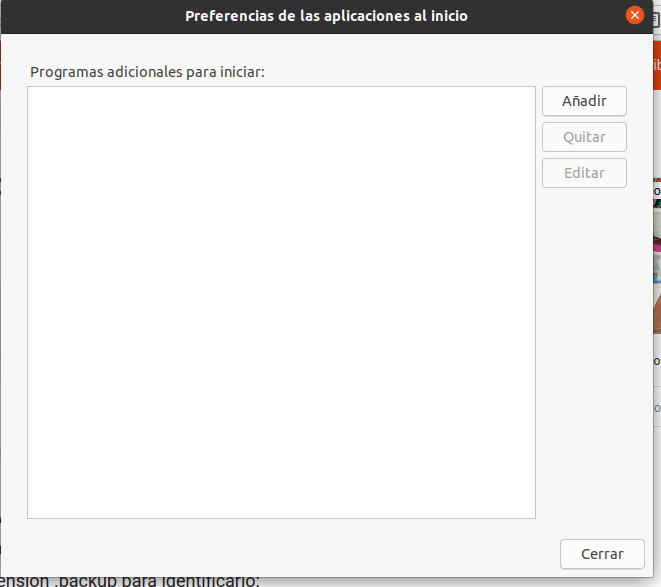
Task: Click the Añadir button
Action: [x=584, y=101]
